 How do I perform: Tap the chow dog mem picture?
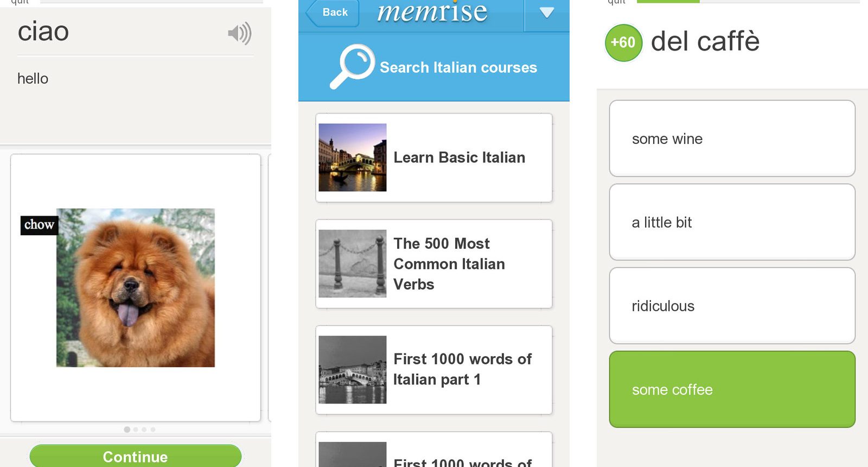[x=136, y=288]
